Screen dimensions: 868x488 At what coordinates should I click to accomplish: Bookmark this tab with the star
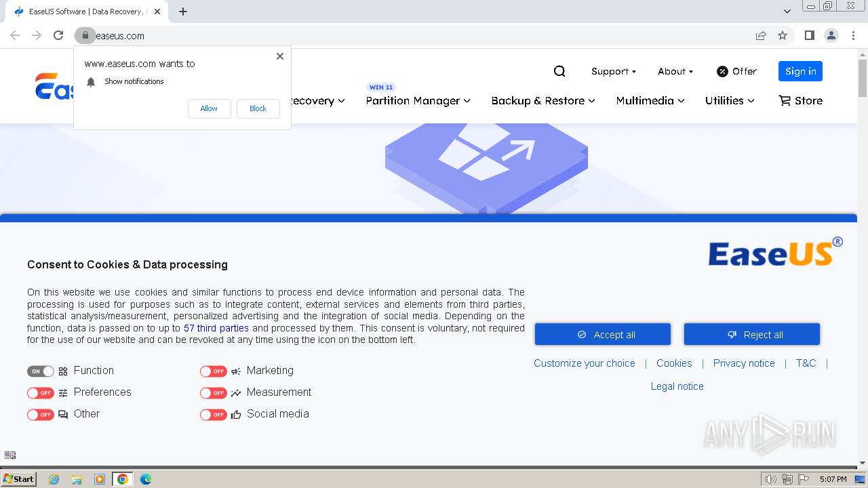(x=783, y=35)
